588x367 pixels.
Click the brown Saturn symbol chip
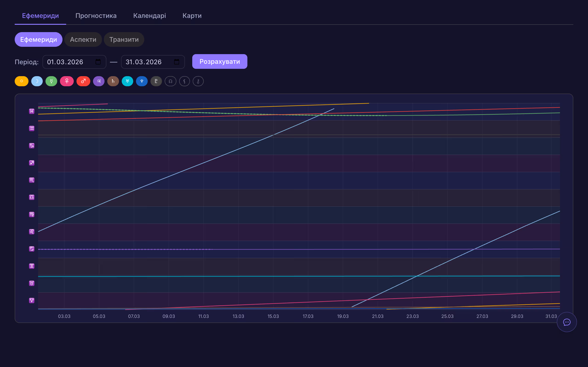[x=113, y=81]
